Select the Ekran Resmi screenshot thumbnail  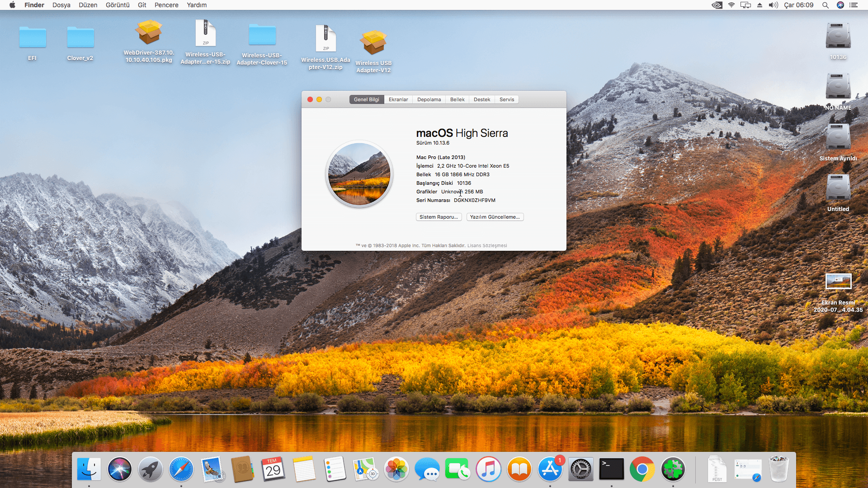click(838, 282)
